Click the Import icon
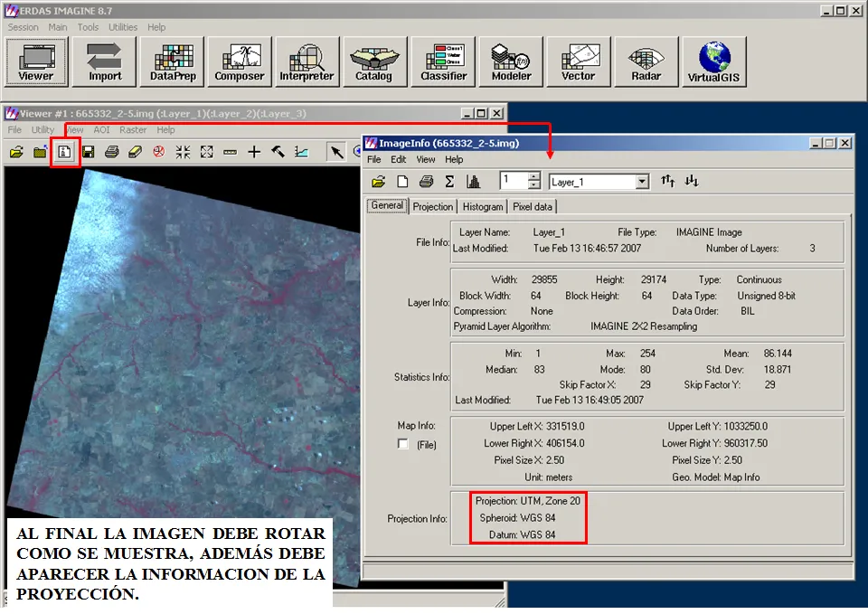 coord(105,61)
